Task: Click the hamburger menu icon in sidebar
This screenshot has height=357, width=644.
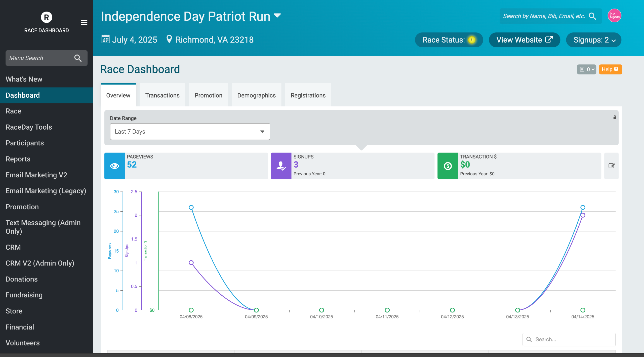Action: coord(84,22)
